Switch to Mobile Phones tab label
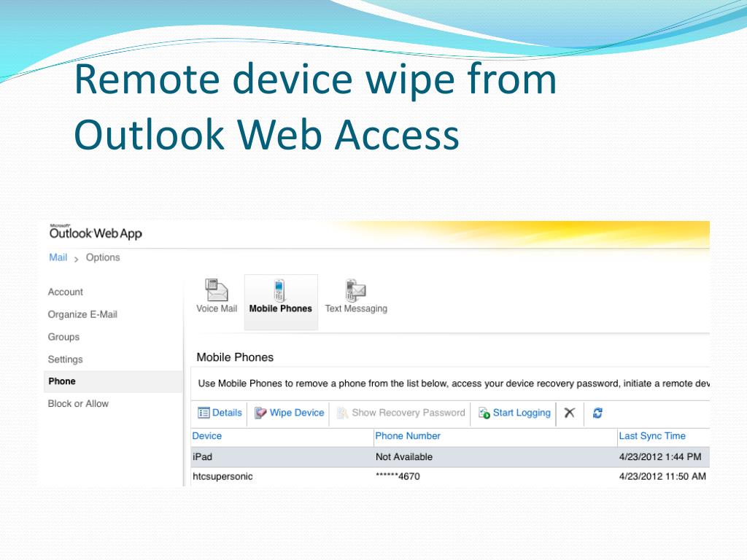This screenshot has height=560, width=747. coord(281,308)
